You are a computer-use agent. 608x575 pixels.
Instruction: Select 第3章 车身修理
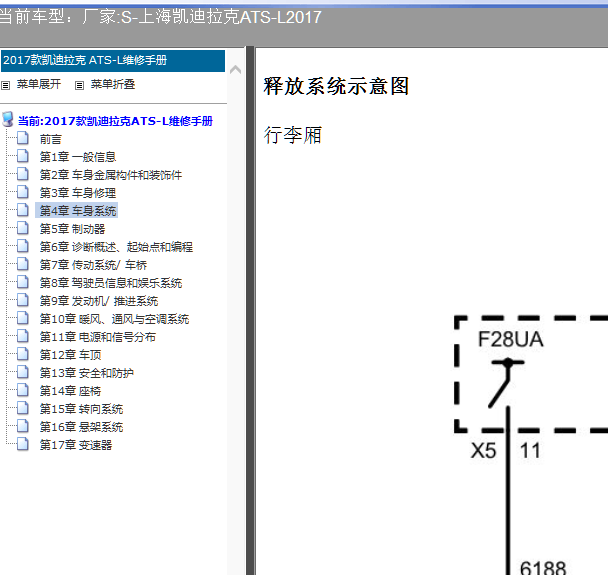[x=78, y=193]
